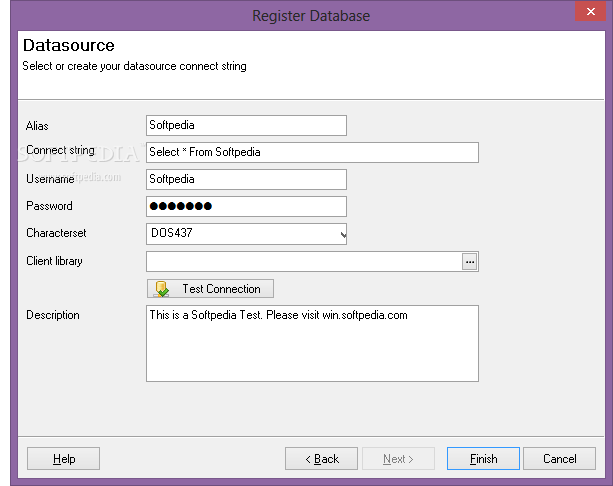The image size is (613, 486).
Task: Go Back to the previous step
Action: (321, 459)
